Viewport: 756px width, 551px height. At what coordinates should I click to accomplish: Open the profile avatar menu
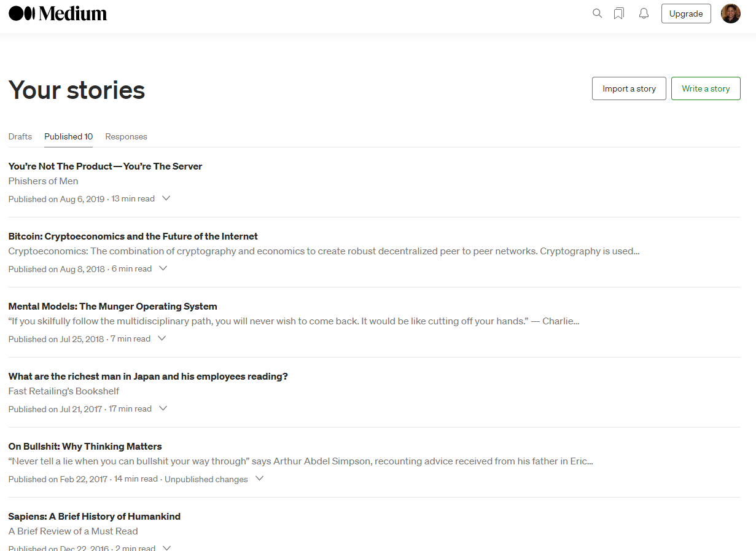[x=731, y=14]
